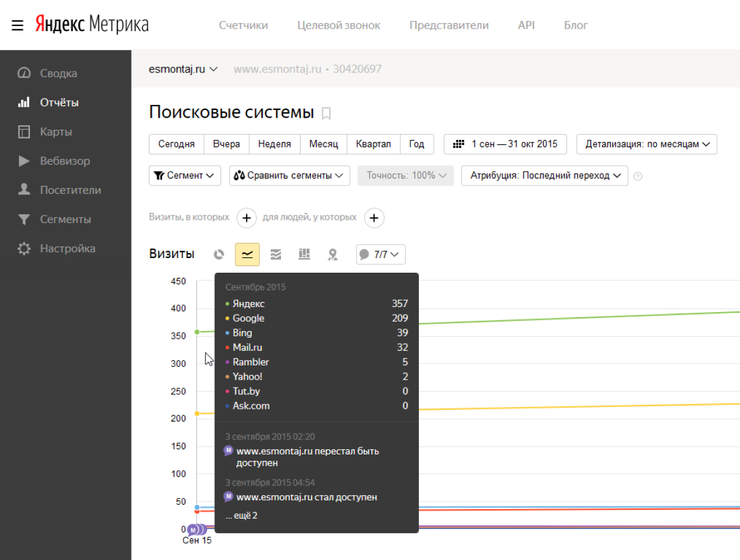Click the Сводка gauge icon
The width and height of the screenshot is (740, 560).
24,73
